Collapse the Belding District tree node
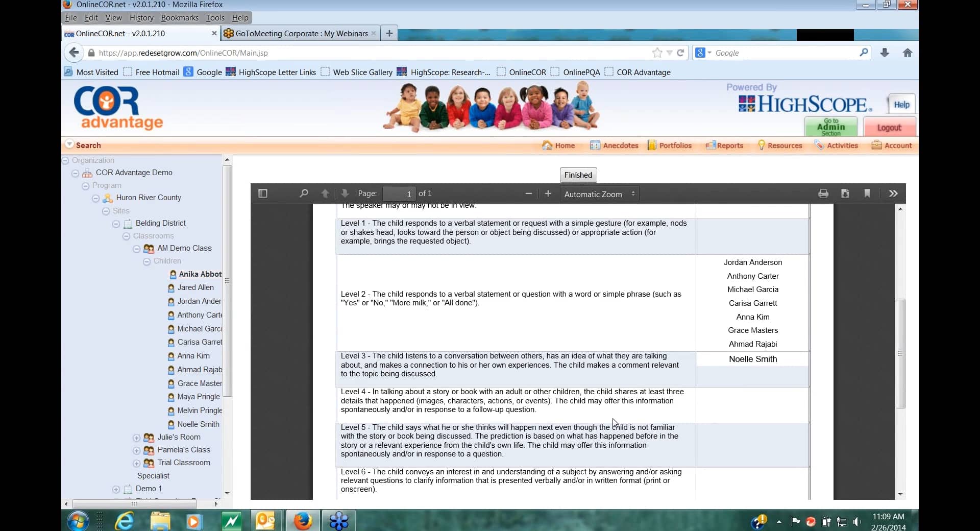Image resolution: width=980 pixels, height=531 pixels. tap(116, 224)
